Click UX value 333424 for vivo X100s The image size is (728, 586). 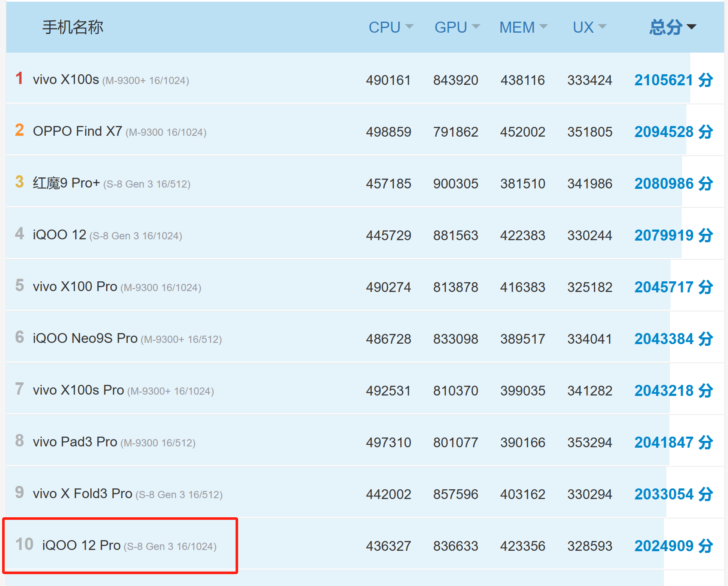tap(590, 80)
